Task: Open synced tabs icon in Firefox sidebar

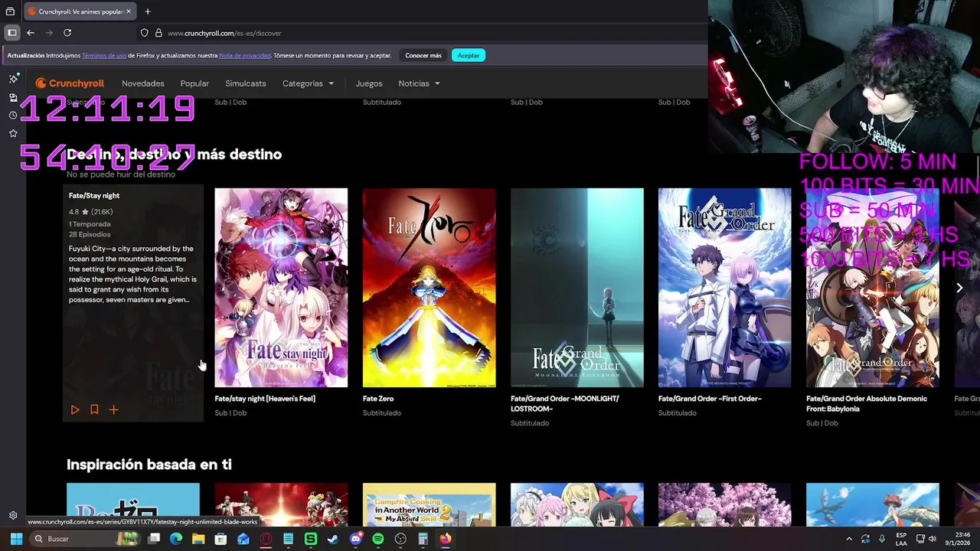Action: click(x=13, y=97)
